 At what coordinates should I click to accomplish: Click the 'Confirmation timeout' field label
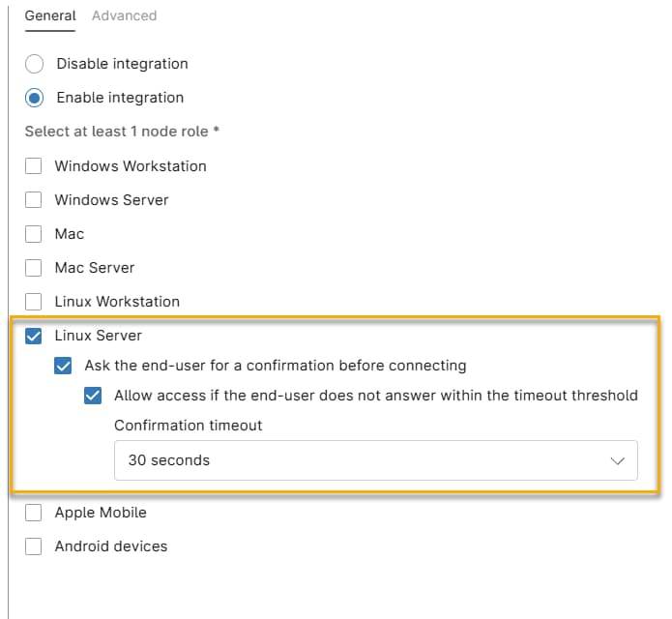click(188, 426)
